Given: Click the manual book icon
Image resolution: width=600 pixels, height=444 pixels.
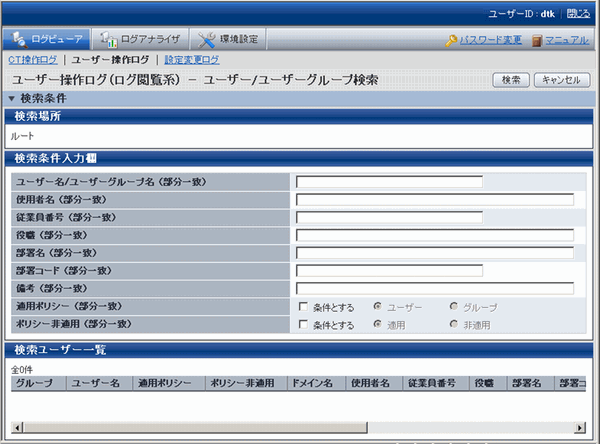Looking at the screenshot, I should point(537,41).
